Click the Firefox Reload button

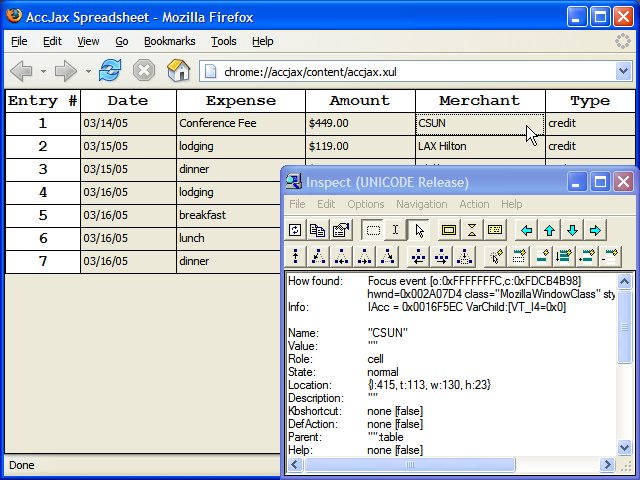click(x=110, y=70)
